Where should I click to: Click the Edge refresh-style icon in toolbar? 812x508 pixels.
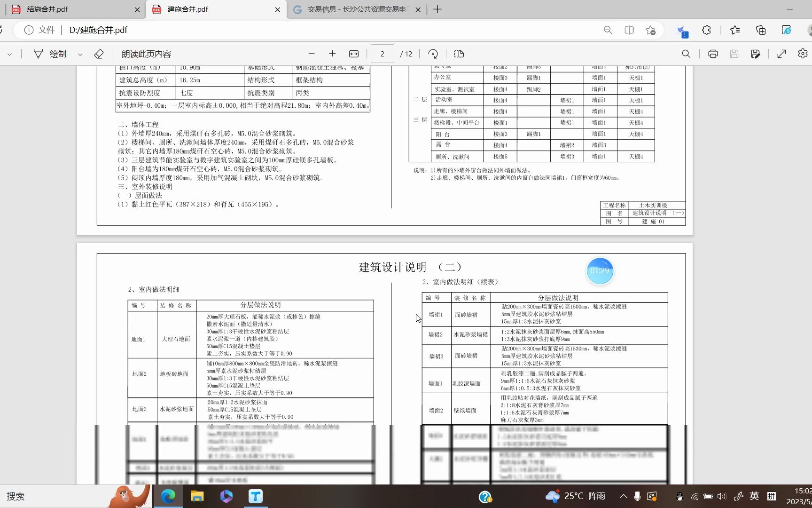tap(787, 30)
